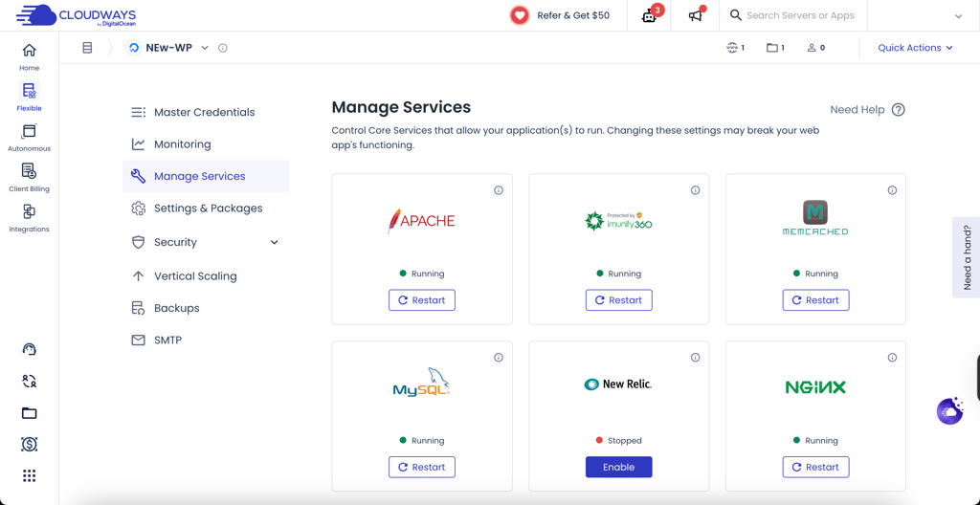Click info icon on New Relic card

tap(695, 358)
